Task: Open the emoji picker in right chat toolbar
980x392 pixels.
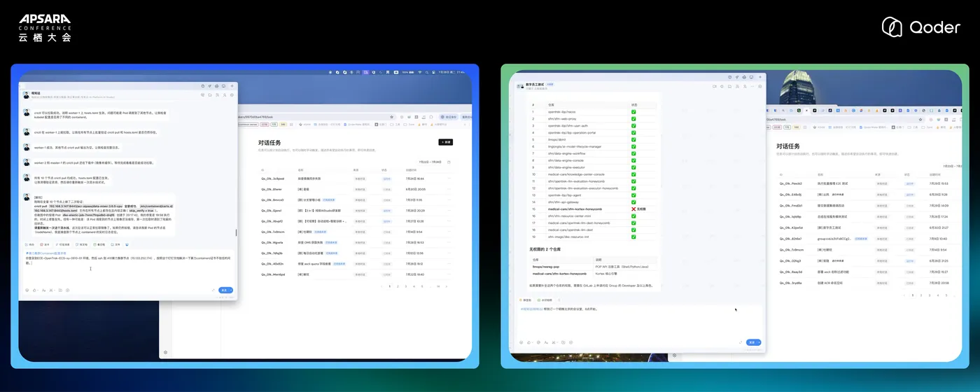Action: tap(522, 342)
